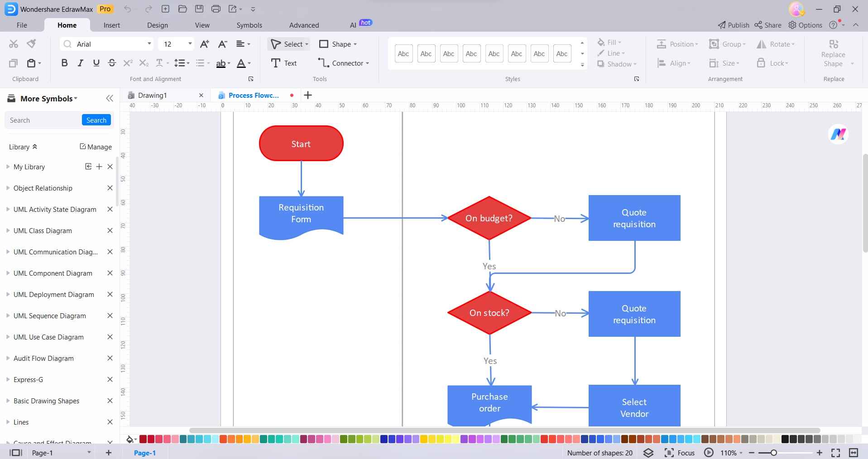868x459 pixels.
Task: Toggle strikethrough formatting
Action: pyautogui.click(x=112, y=63)
